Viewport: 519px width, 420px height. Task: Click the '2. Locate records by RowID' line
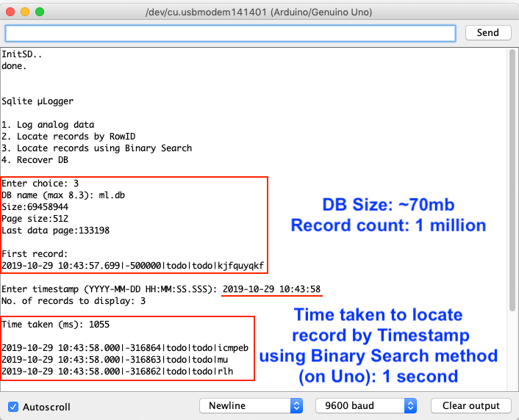(x=68, y=137)
